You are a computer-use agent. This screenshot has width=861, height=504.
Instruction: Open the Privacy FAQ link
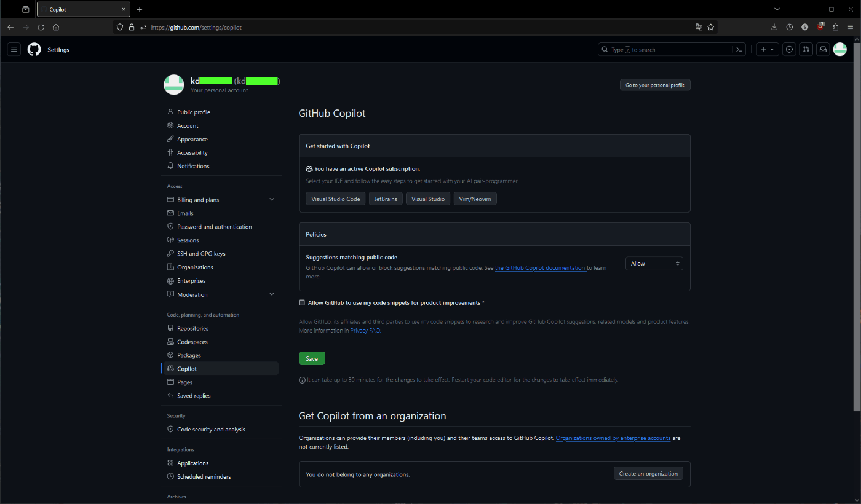coord(365,331)
